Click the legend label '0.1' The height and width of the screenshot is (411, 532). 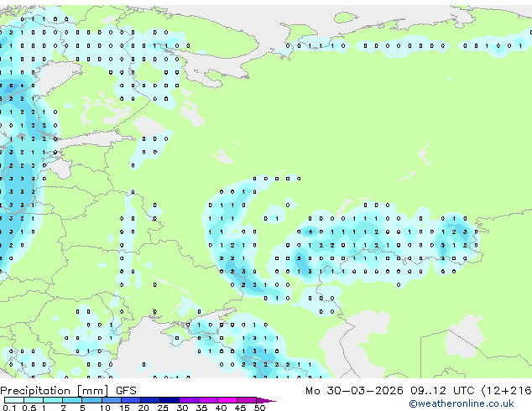tap(9, 408)
